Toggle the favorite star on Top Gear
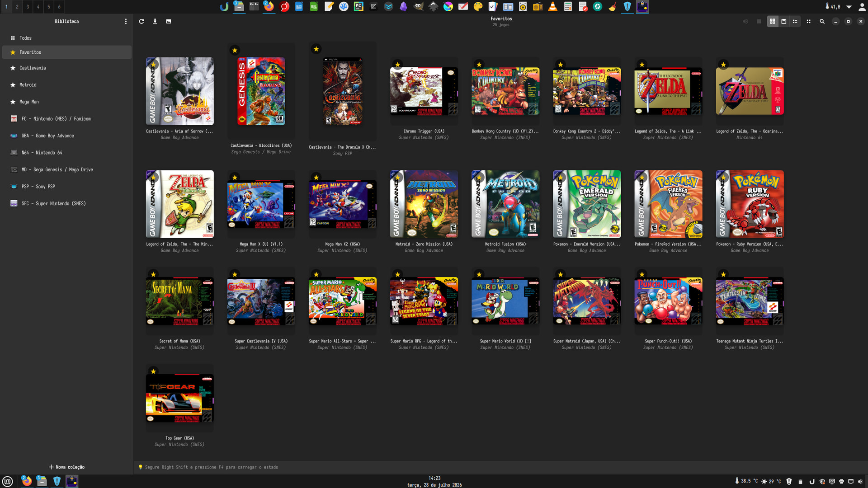Viewport: 868px width, 488px height. tap(153, 371)
